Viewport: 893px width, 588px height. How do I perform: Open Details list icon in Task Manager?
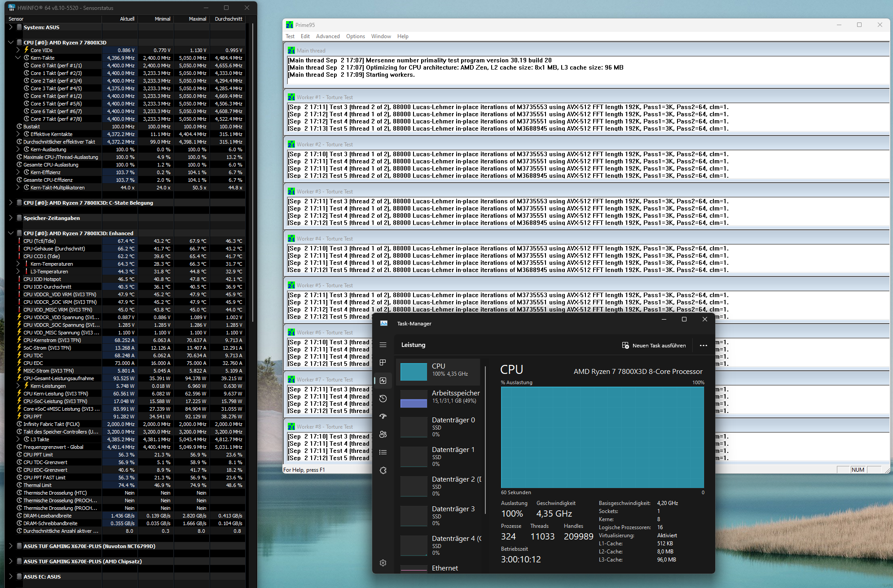pos(383,452)
